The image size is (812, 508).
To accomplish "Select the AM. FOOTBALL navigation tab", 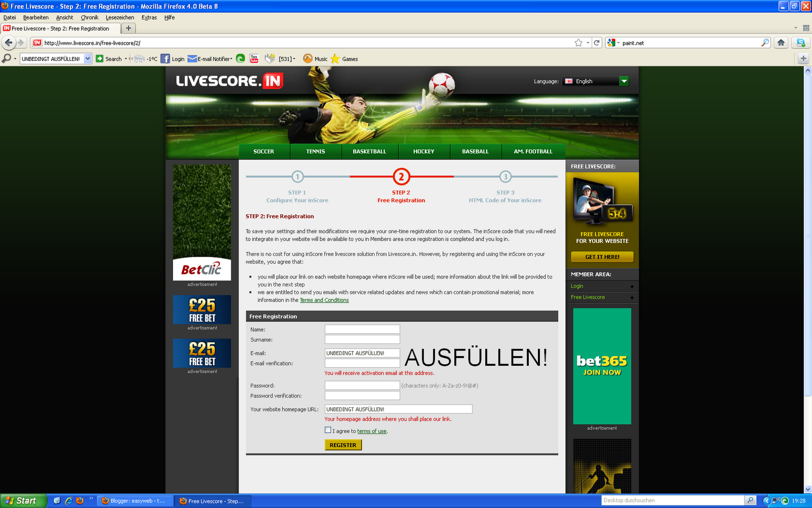I will pos(533,151).
